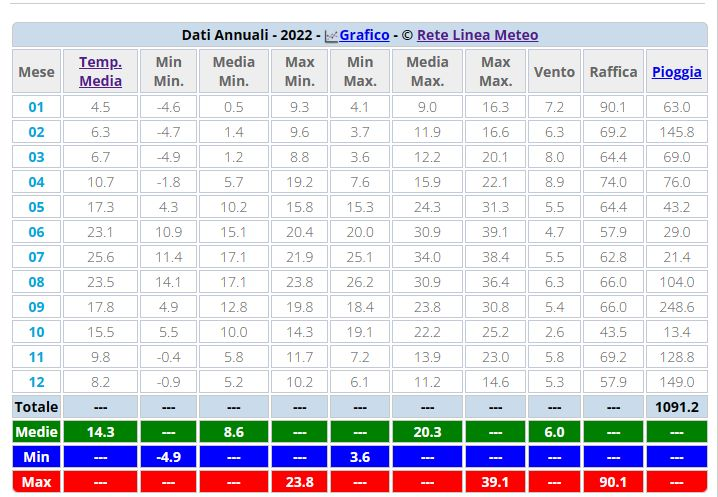Click the Temp. Media column header link
Viewport: 718px width, 497px height.
101,72
